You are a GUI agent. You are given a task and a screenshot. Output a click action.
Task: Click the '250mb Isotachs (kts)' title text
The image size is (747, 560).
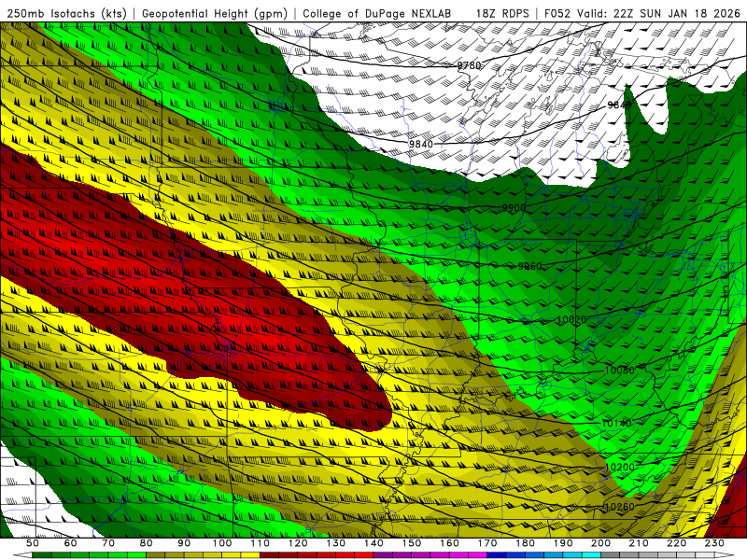(66, 14)
